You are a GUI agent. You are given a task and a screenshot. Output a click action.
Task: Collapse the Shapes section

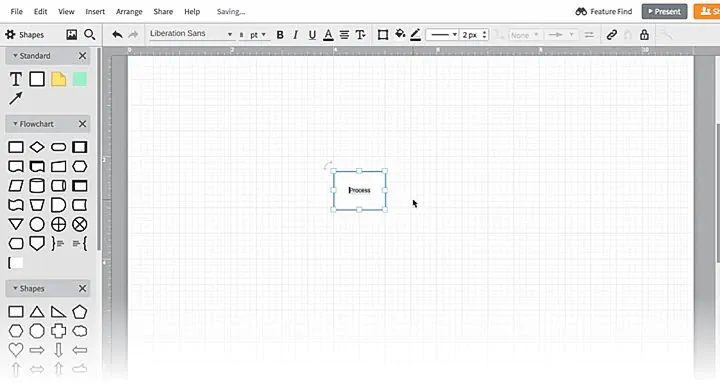coord(15,288)
